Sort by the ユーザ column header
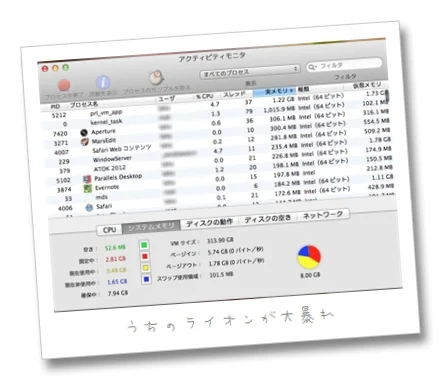Screen dimensions: 444x381 (166, 99)
